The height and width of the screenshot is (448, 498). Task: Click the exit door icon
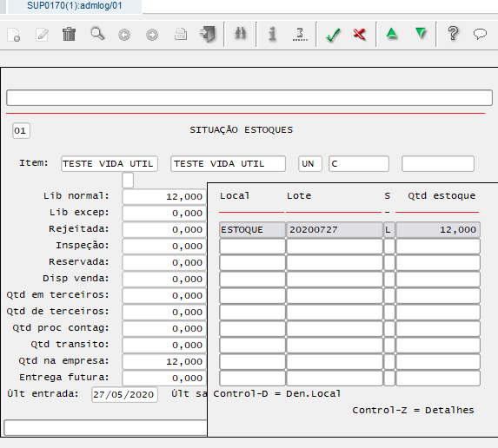[x=208, y=34]
